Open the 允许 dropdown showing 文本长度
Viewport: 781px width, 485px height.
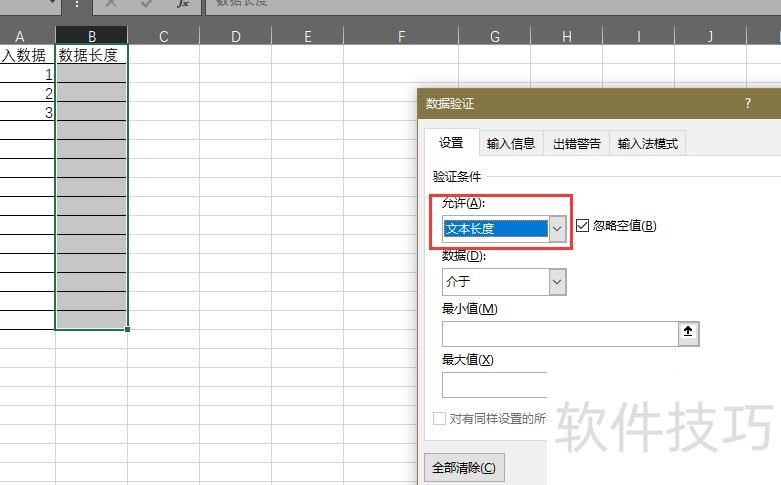pyautogui.click(x=558, y=229)
